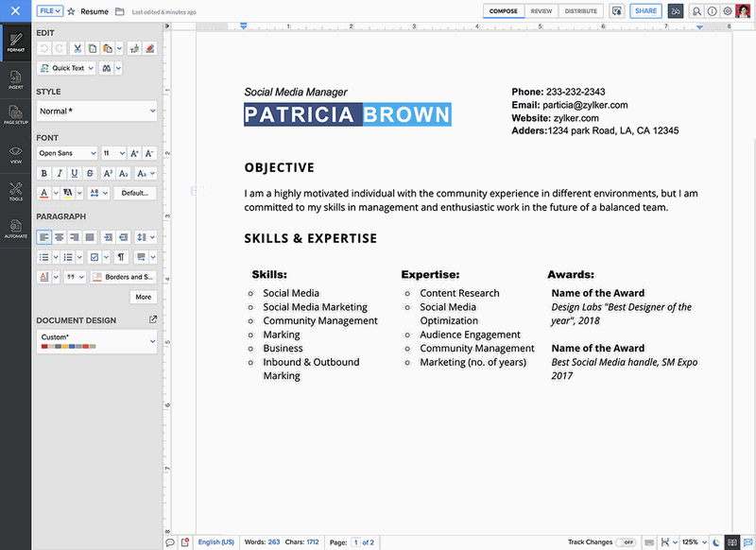
Task: Open the font color picker
Action: pos(43,194)
